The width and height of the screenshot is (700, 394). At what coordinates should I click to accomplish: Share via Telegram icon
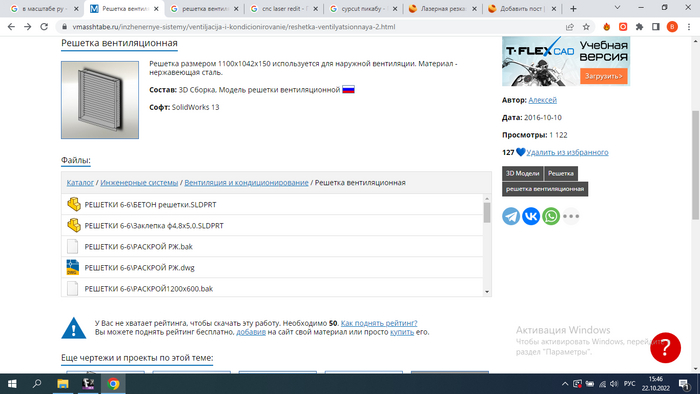[x=511, y=216]
